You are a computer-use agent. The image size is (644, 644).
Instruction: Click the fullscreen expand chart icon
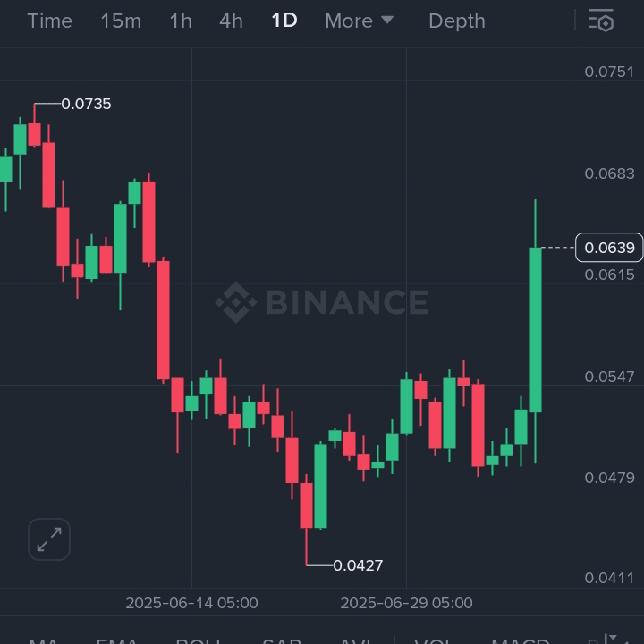click(49, 539)
